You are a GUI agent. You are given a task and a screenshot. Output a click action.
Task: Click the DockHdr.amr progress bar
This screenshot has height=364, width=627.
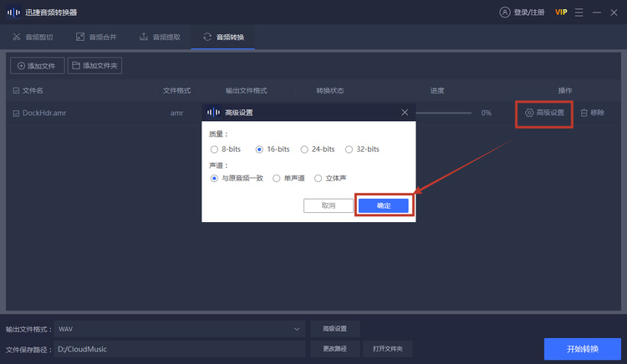[x=444, y=113]
